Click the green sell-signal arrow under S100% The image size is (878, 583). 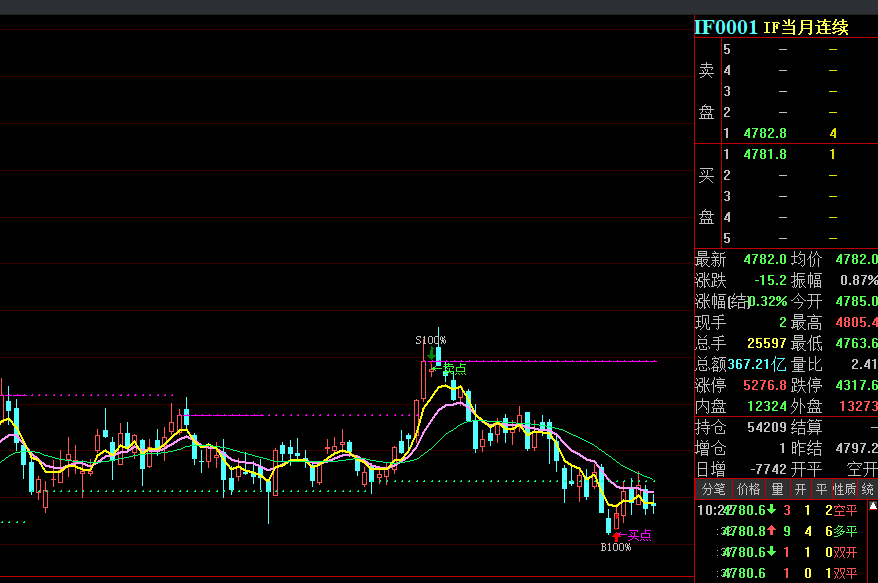[x=430, y=353]
